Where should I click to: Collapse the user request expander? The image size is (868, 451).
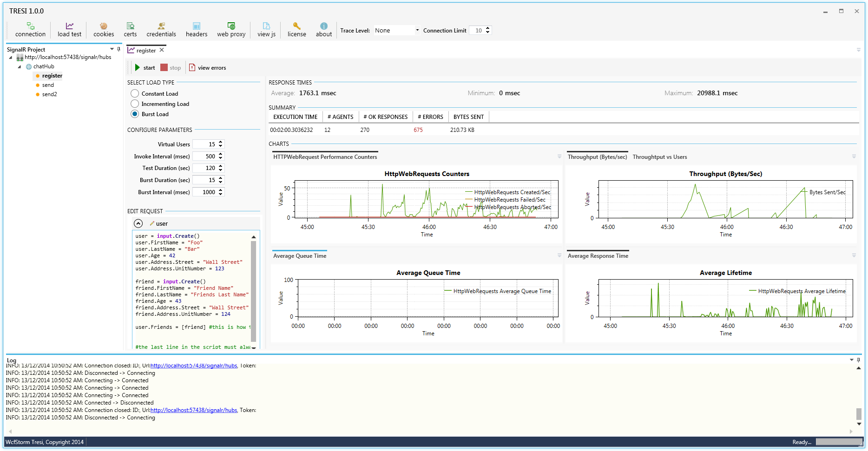click(138, 224)
